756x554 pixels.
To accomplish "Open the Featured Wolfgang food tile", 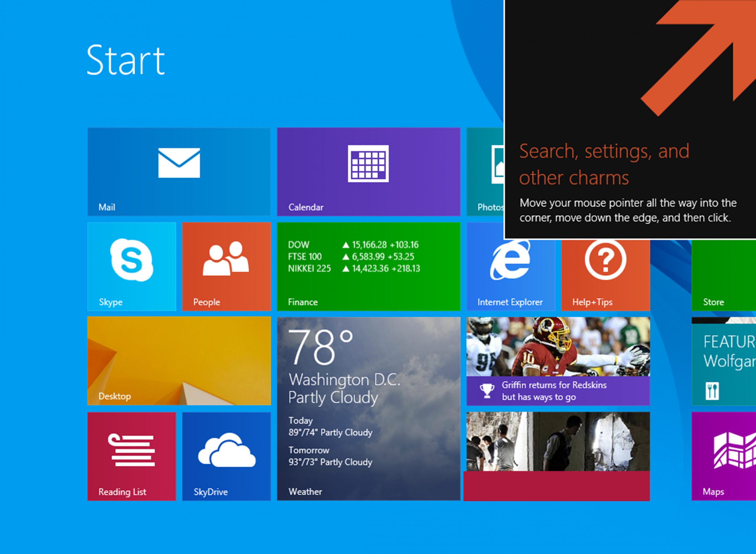I will point(724,361).
